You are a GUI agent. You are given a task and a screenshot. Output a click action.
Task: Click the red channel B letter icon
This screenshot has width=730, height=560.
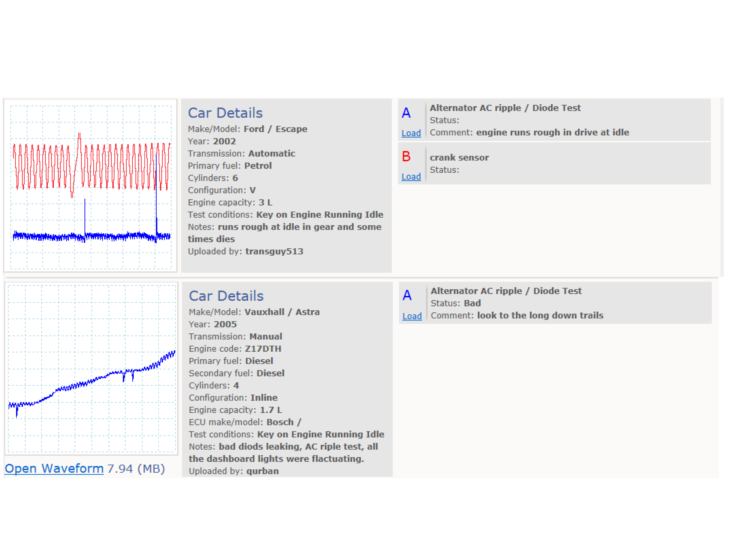point(406,156)
